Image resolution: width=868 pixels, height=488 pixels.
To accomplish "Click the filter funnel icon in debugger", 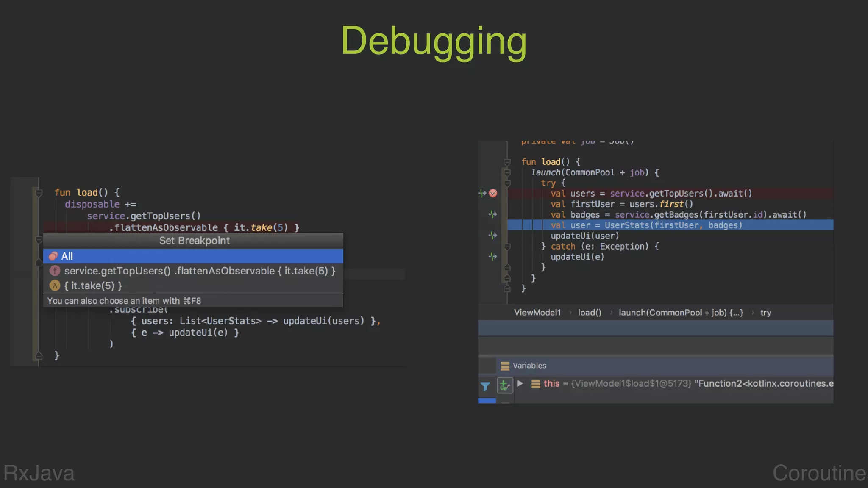I will [x=485, y=386].
